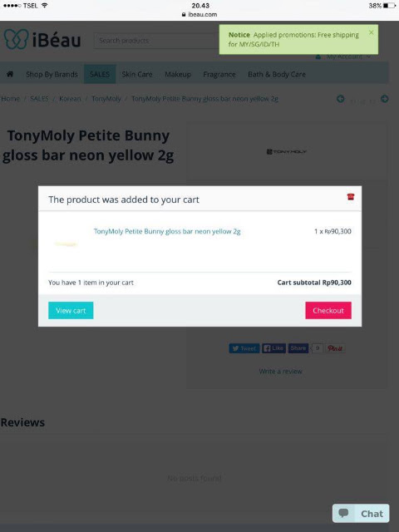
Task: Click the home icon in navigation bar
Action: (10, 74)
